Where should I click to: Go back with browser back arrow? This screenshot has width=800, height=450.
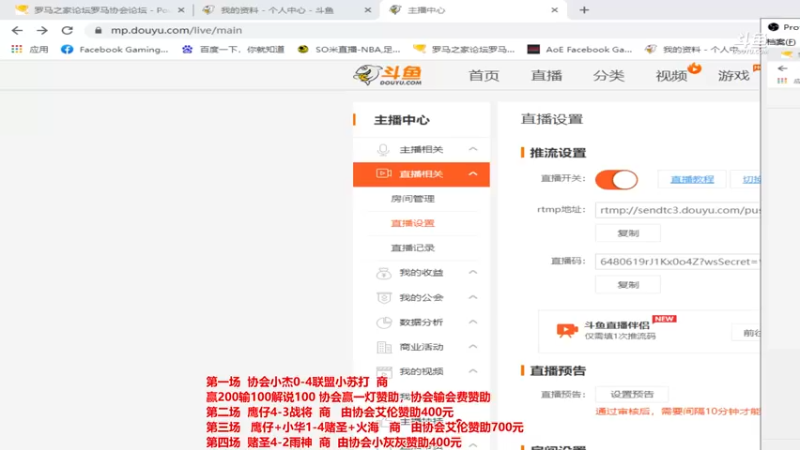click(x=17, y=31)
